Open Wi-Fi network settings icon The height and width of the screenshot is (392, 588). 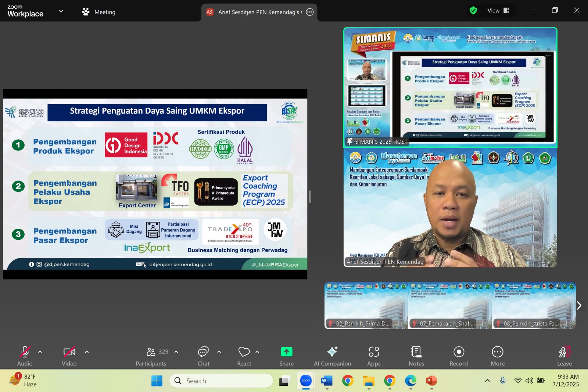[518, 381]
